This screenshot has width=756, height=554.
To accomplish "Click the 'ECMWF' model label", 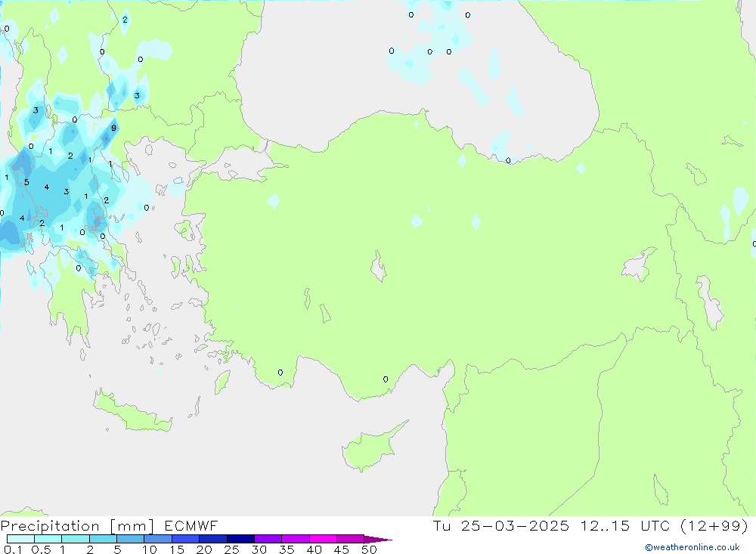I will click(191, 526).
